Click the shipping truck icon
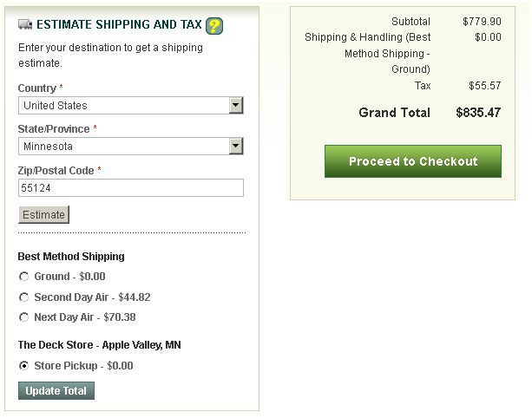532x418 pixels. pos(25,24)
